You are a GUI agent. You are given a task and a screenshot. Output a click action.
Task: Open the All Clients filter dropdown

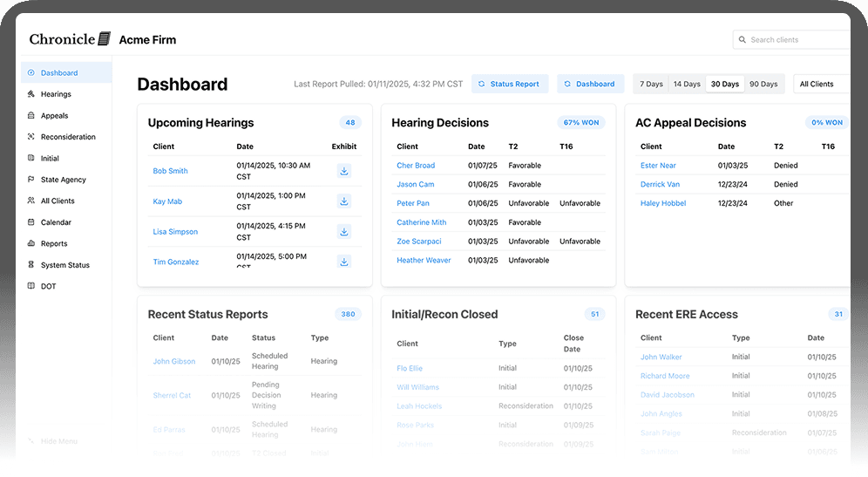pos(822,84)
